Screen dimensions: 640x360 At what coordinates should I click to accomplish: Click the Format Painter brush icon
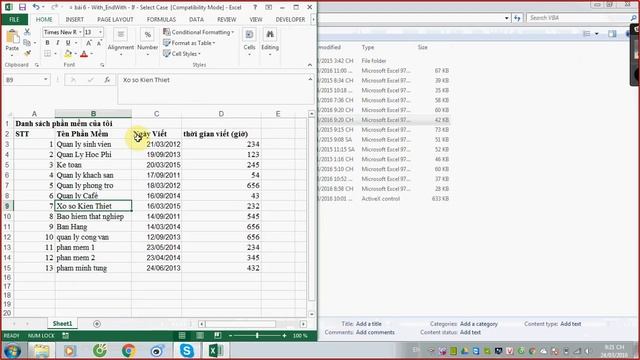[x=27, y=53]
